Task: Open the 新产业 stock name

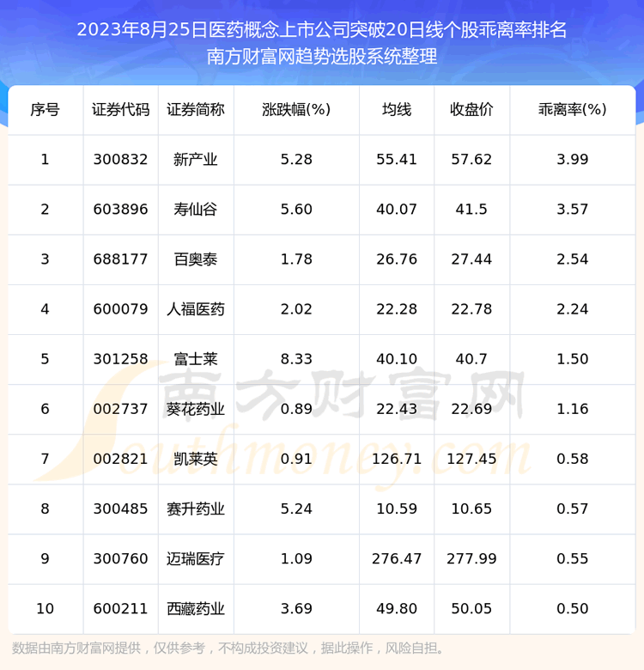Action: pyautogui.click(x=196, y=160)
